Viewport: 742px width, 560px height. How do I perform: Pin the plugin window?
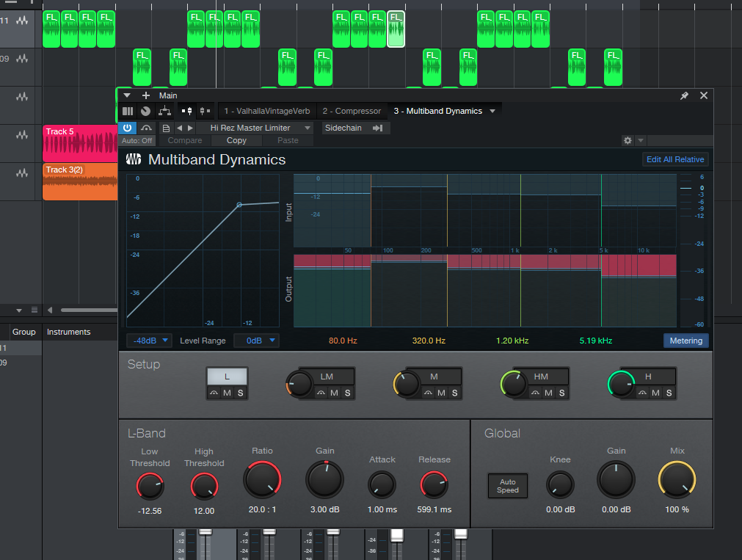(684, 95)
